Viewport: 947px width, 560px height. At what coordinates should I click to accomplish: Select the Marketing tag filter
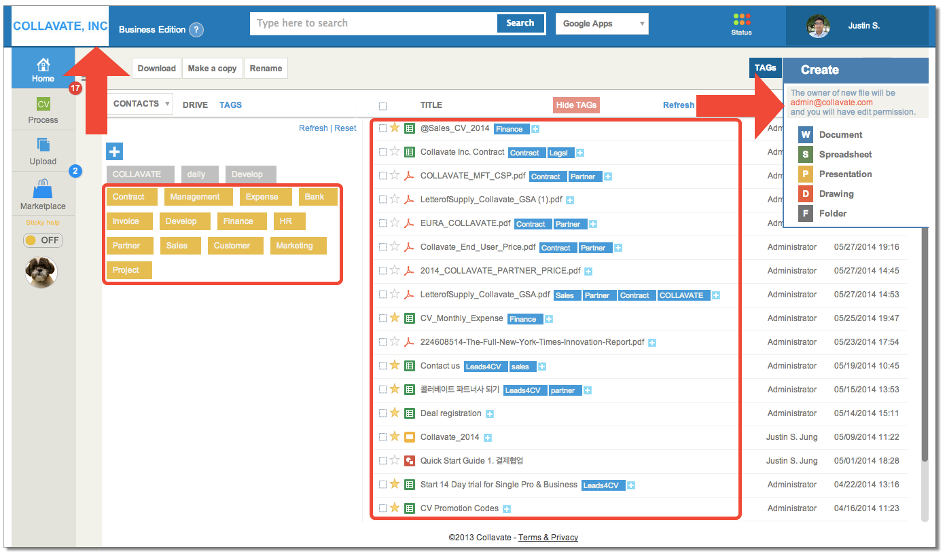[298, 246]
